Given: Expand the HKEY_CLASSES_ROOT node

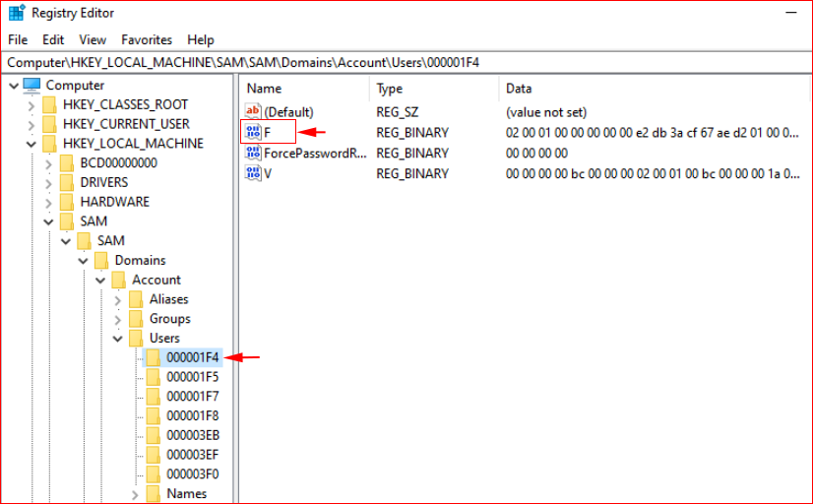Looking at the screenshot, I should tap(31, 106).
